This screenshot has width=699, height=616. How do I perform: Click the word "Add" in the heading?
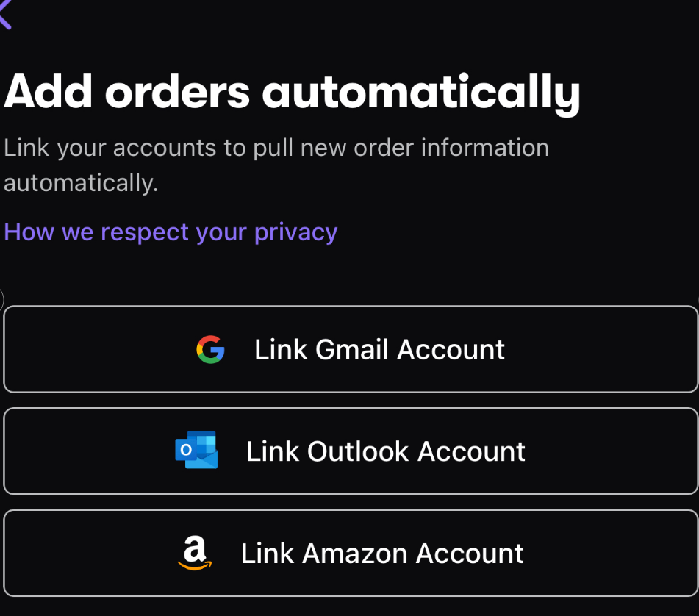click(x=49, y=92)
